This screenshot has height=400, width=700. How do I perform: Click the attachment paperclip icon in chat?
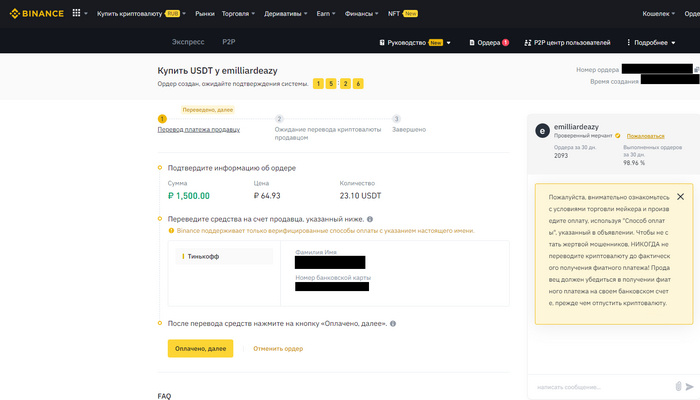click(x=679, y=386)
